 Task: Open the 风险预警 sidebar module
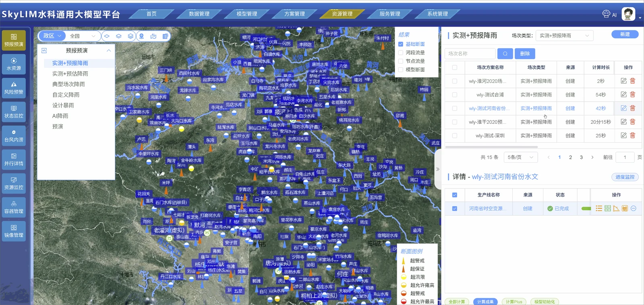pyautogui.click(x=14, y=88)
